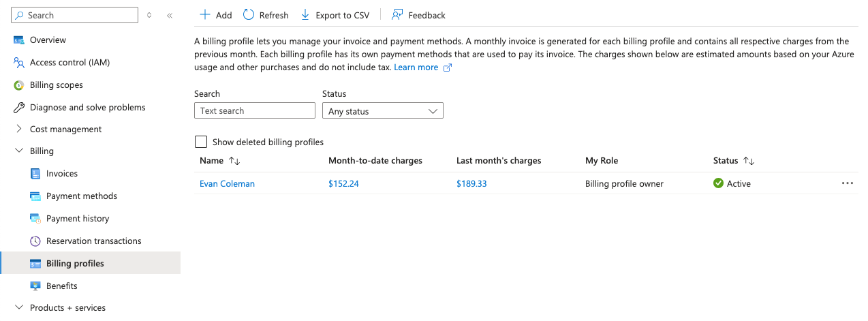Viewport: 868px width, 321px height.
Task: Open last month's charges $189.33
Action: [x=471, y=183]
